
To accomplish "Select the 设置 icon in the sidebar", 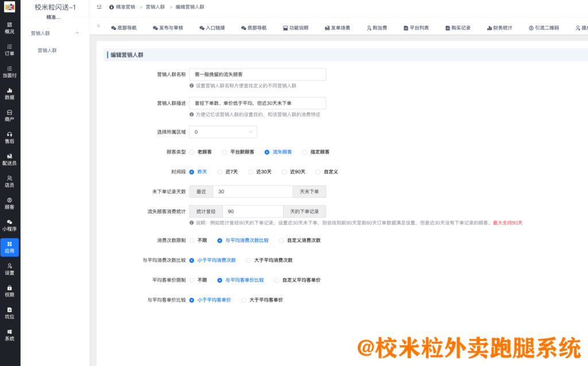I will [x=9, y=268].
